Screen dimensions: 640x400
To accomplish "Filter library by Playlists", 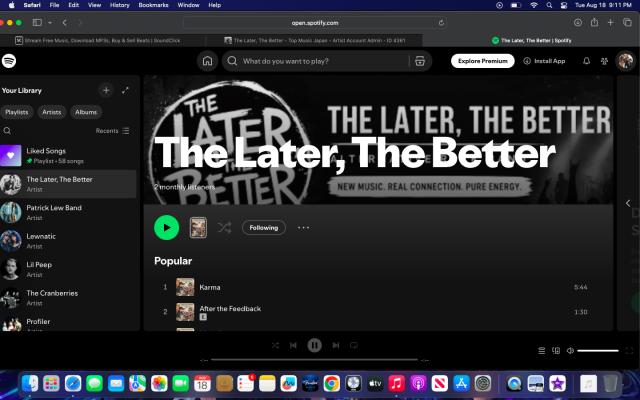I will click(x=17, y=112).
